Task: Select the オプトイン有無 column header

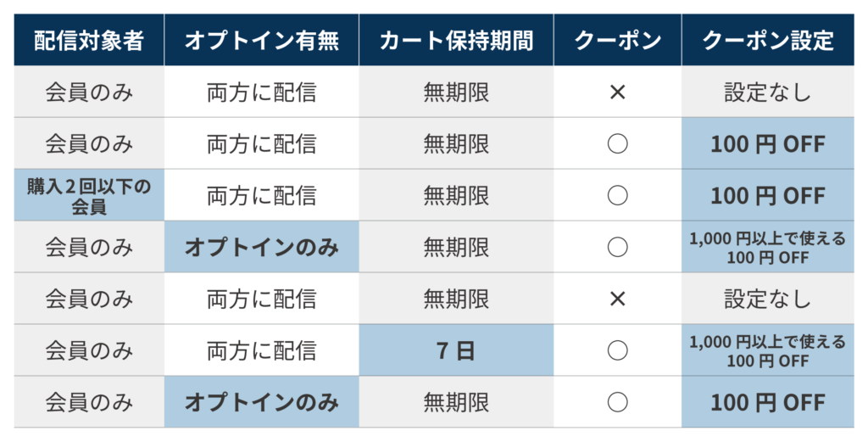Action: pyautogui.click(x=261, y=40)
